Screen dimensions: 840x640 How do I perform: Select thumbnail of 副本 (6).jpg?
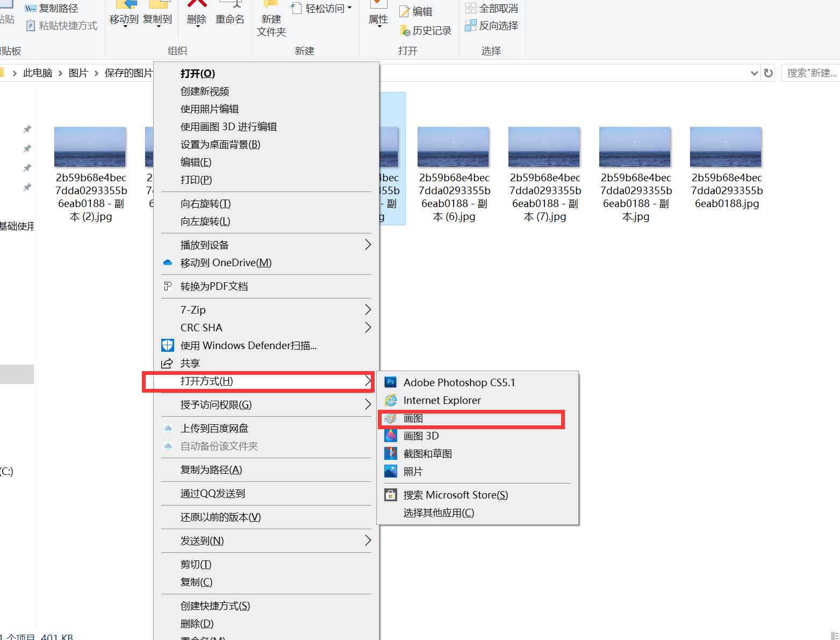click(453, 147)
